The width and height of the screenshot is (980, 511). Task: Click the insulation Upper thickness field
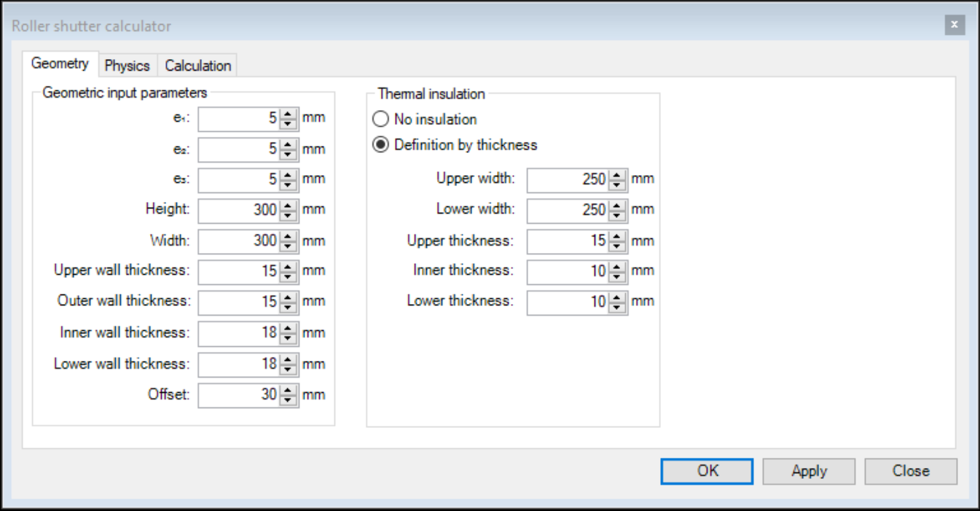coord(567,241)
